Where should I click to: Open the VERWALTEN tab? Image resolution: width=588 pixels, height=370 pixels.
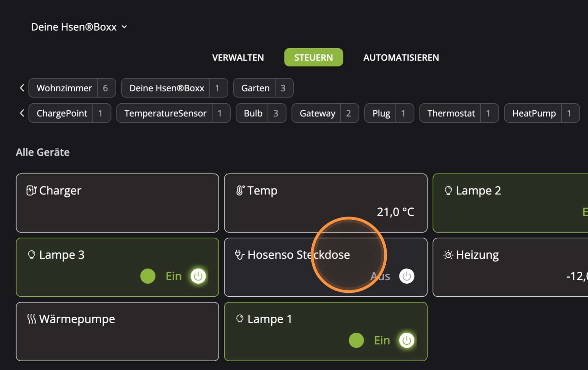[x=238, y=57]
